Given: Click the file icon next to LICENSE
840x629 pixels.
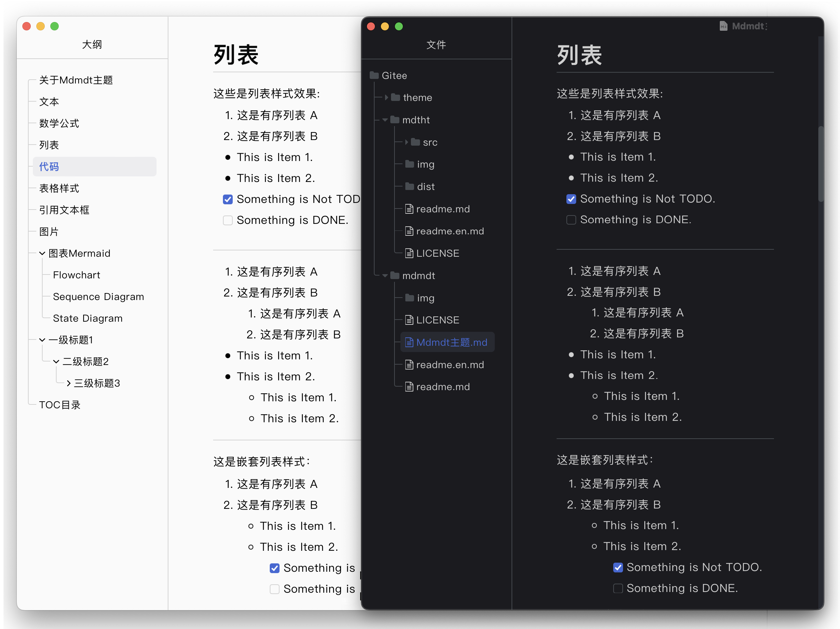Looking at the screenshot, I should tap(409, 253).
